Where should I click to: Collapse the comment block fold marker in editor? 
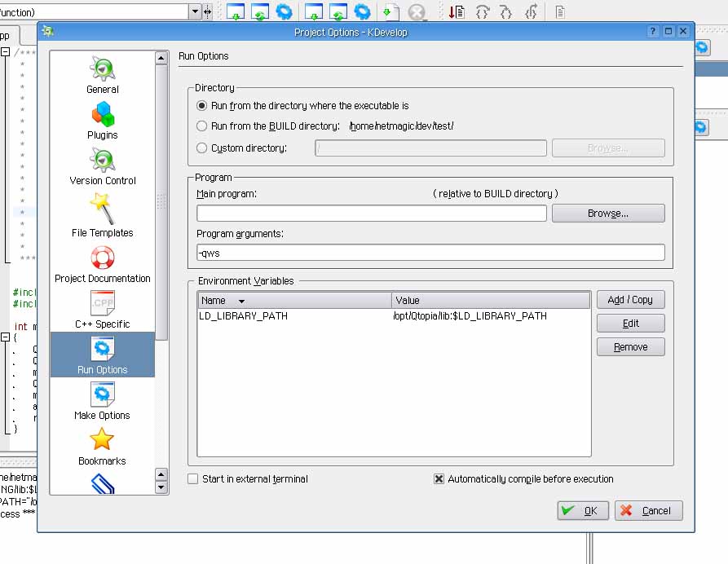tap(5, 51)
